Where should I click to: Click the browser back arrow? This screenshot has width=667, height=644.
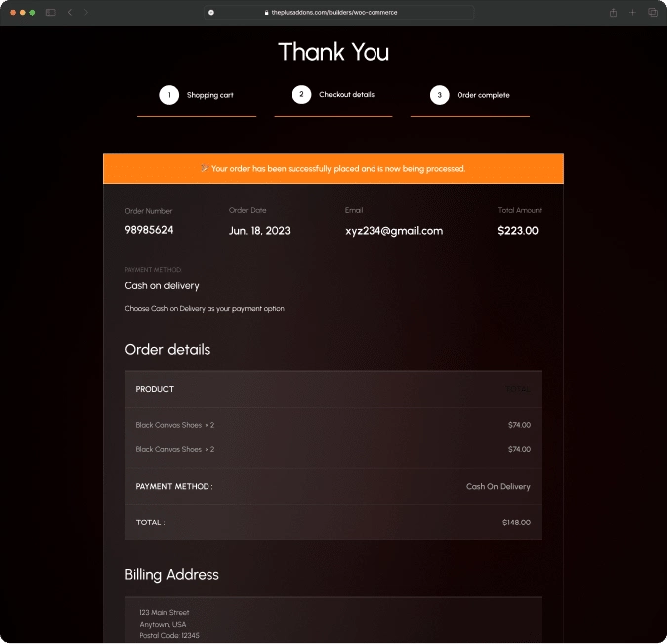point(70,12)
